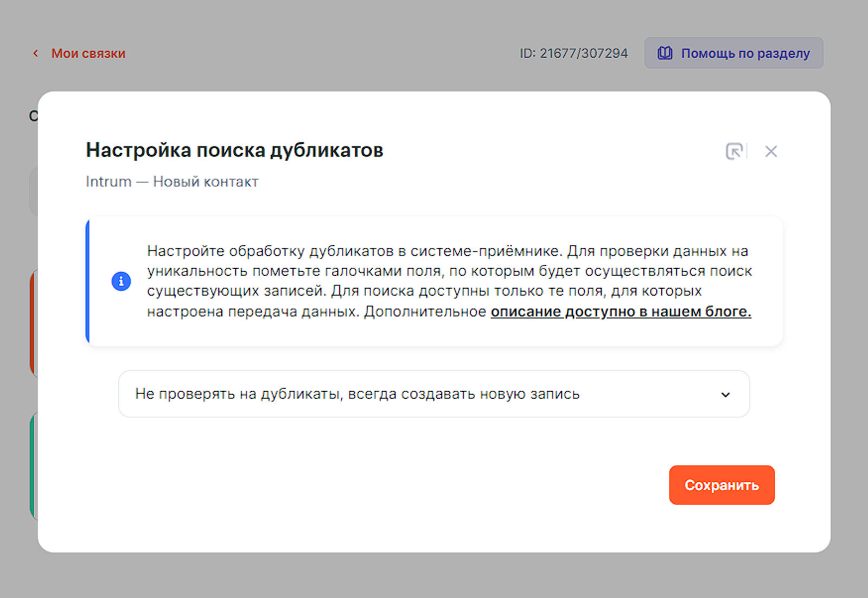Click the blue info icon

121,281
